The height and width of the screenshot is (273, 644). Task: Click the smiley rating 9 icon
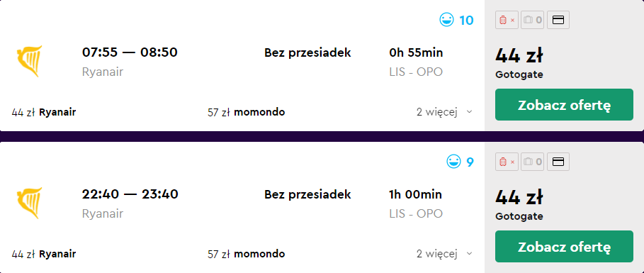pos(454,162)
